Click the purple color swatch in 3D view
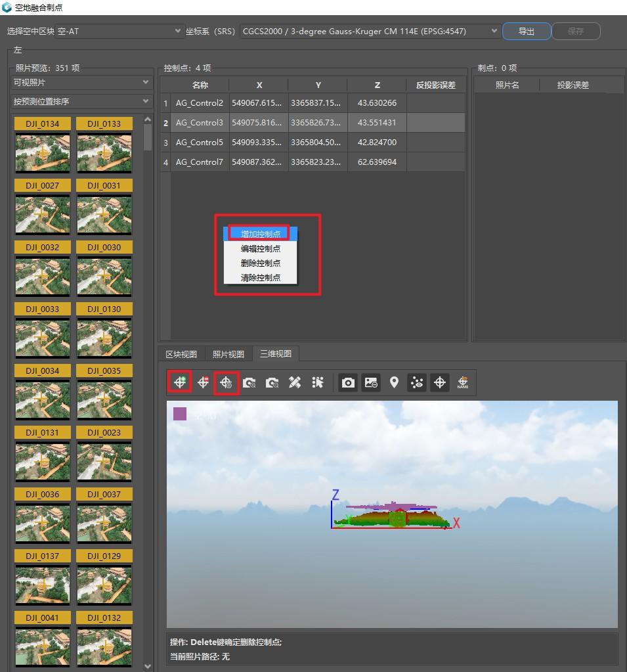 tap(180, 414)
